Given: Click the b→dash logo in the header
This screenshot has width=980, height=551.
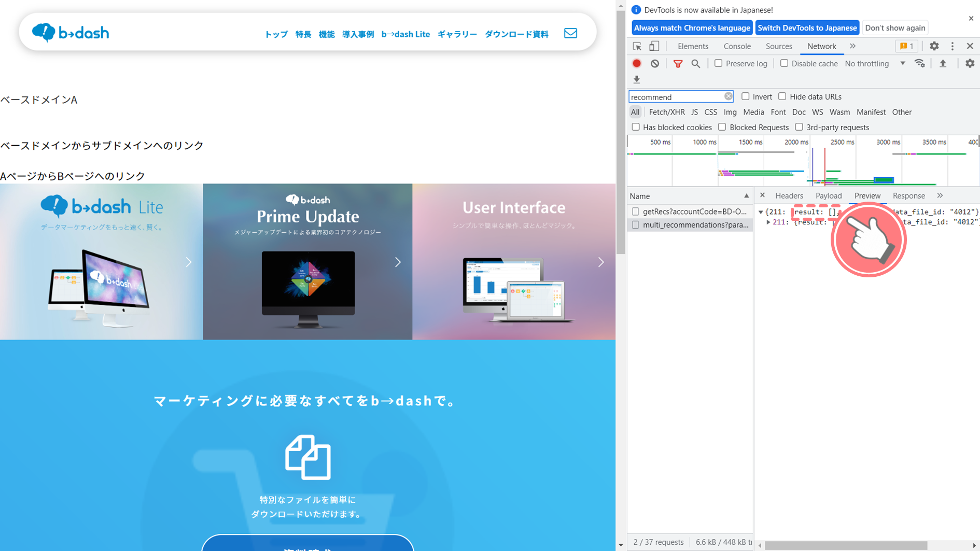Looking at the screenshot, I should click(x=71, y=33).
